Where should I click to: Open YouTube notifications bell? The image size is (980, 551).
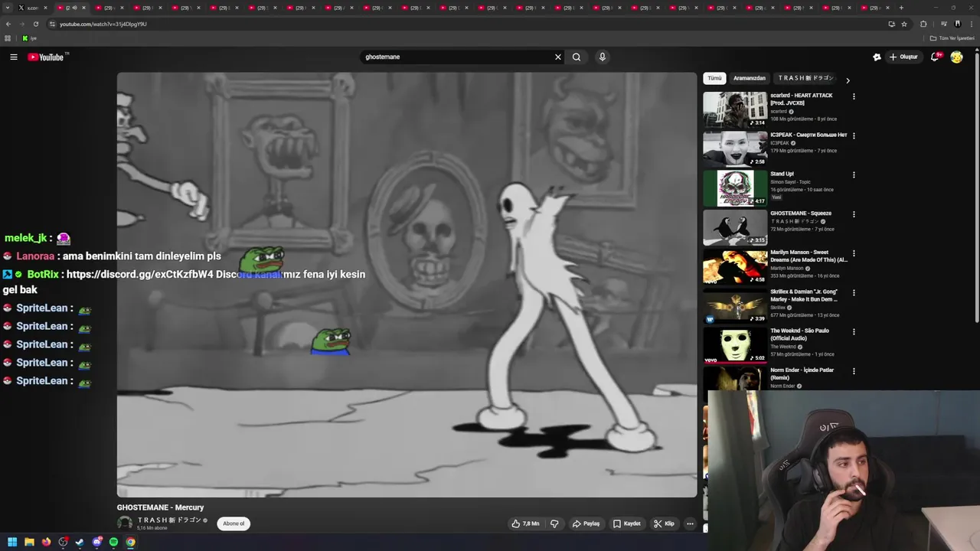click(936, 57)
